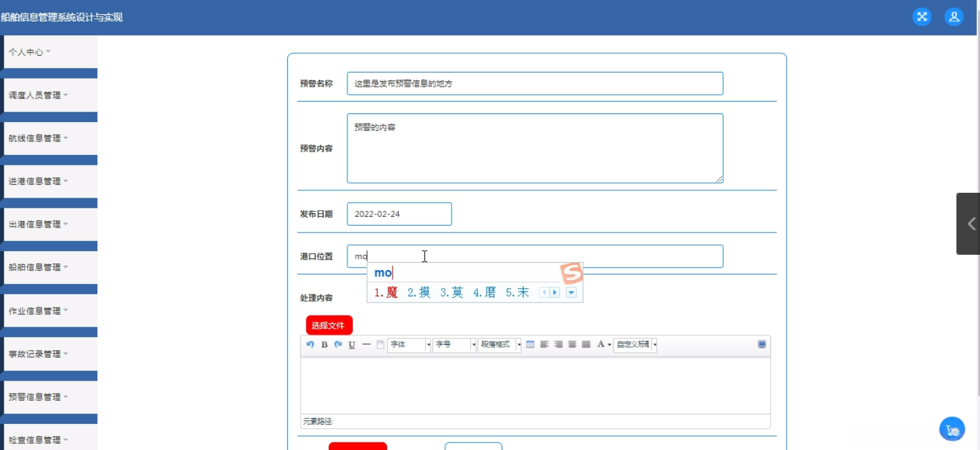Screen dimensions: 980x450
Task: Open the 作业信息管理 sidebar section
Action: pos(51,311)
